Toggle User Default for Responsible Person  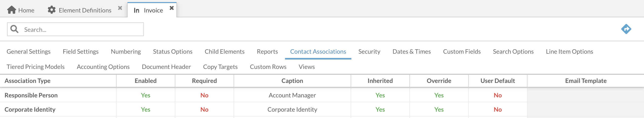[x=498, y=95]
